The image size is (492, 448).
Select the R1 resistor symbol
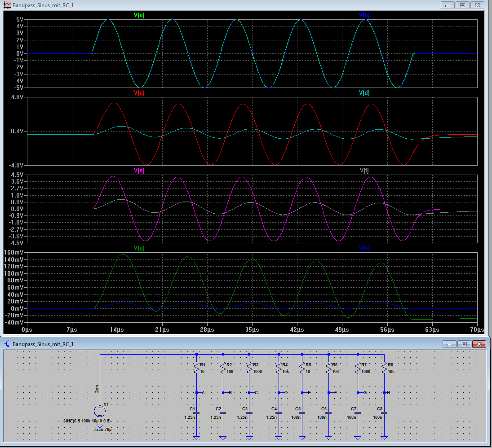coord(196,369)
